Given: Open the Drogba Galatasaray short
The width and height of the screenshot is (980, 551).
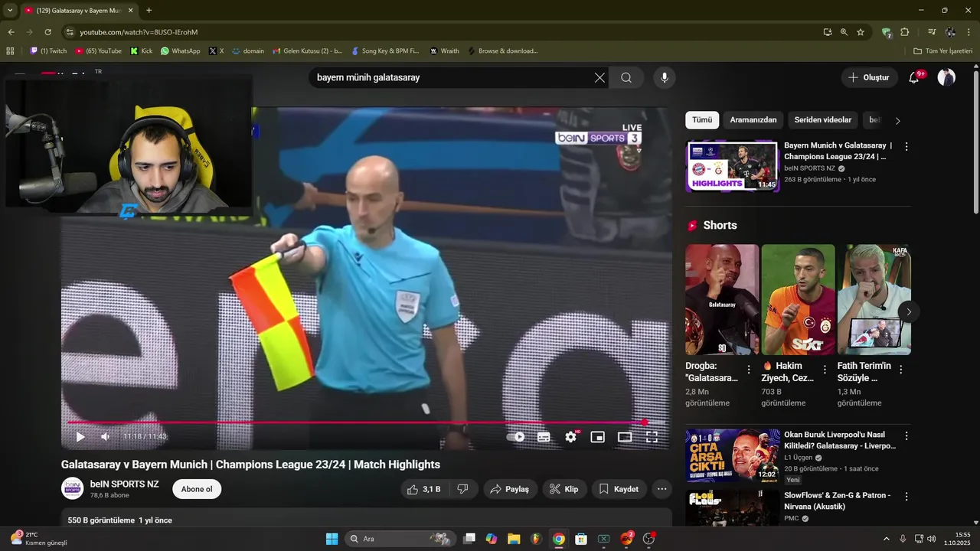Looking at the screenshot, I should (x=722, y=299).
